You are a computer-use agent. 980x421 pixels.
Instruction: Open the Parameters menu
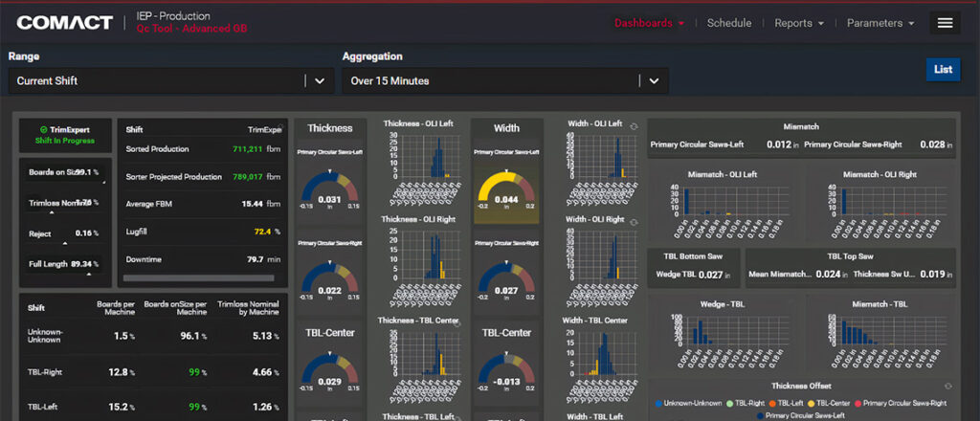tap(880, 23)
